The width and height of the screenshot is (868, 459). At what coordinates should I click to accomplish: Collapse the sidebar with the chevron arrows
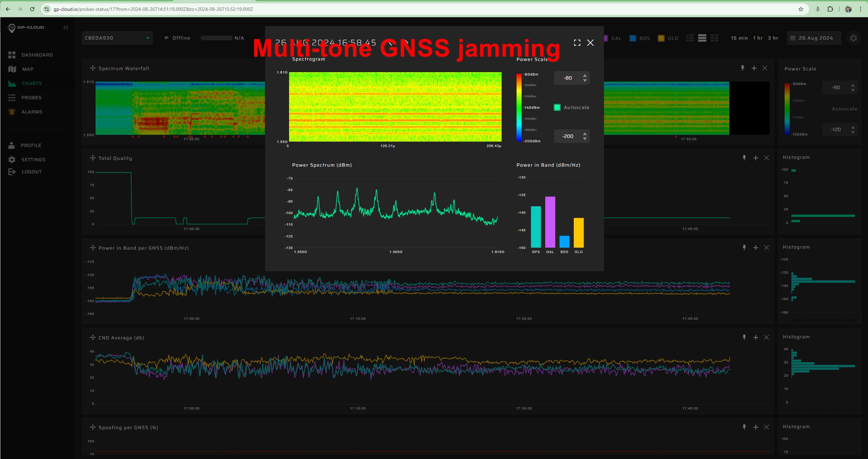pyautogui.click(x=66, y=28)
